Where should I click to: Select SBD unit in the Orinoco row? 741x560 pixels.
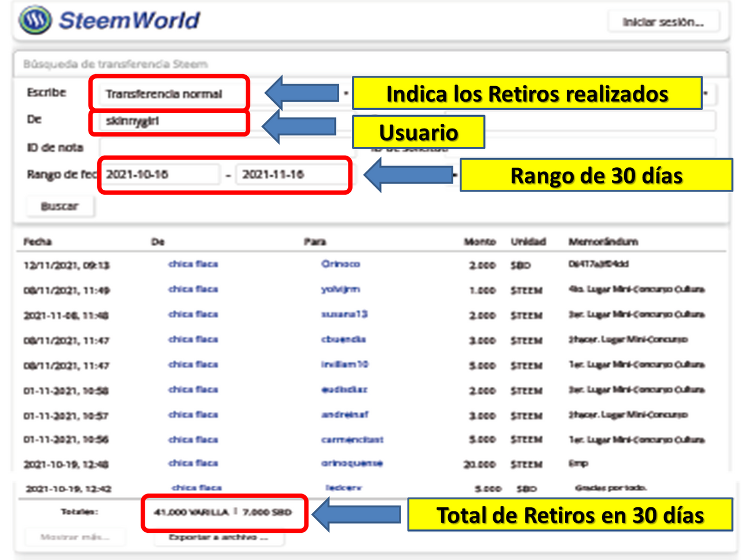pos(520,266)
